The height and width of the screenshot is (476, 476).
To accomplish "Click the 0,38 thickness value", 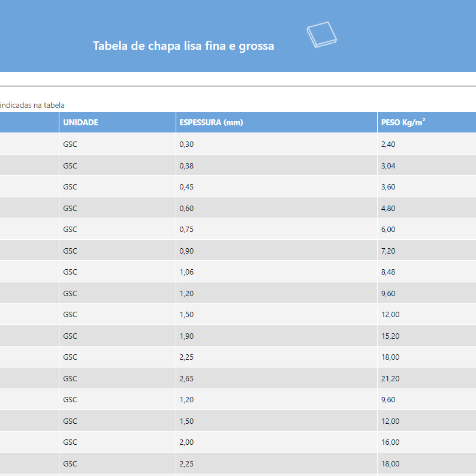I will pyautogui.click(x=187, y=165).
